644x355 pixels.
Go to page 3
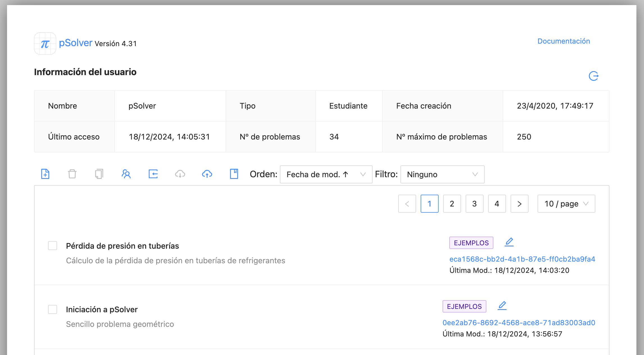coord(474,204)
